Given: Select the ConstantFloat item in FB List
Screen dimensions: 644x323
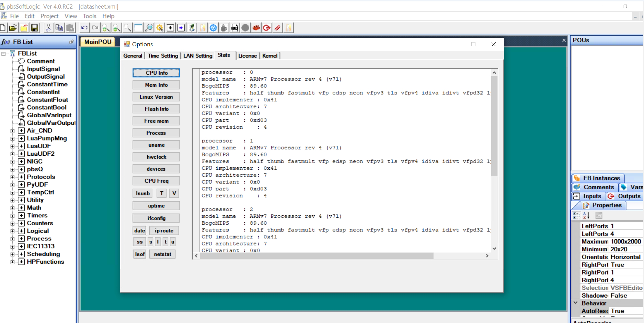Looking at the screenshot, I should [47, 100].
